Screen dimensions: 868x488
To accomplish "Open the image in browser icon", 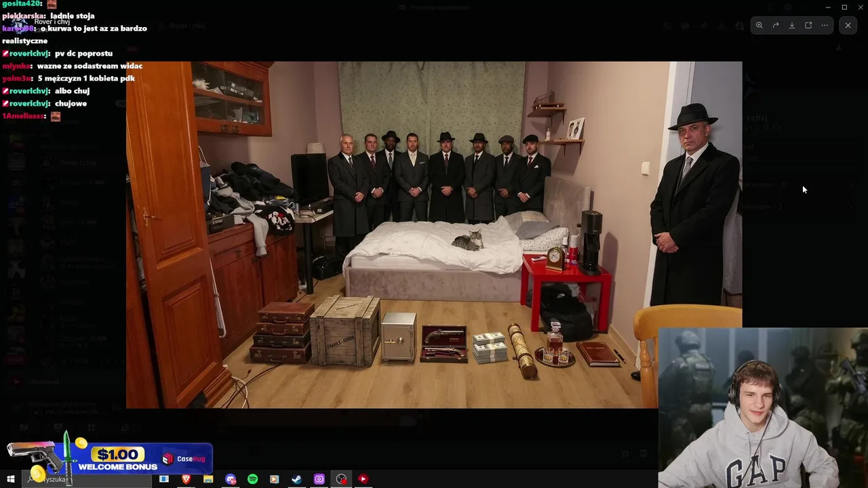I will (808, 25).
